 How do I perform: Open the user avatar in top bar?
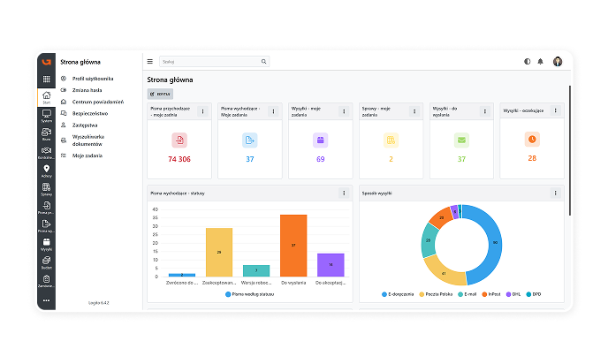coord(558,61)
